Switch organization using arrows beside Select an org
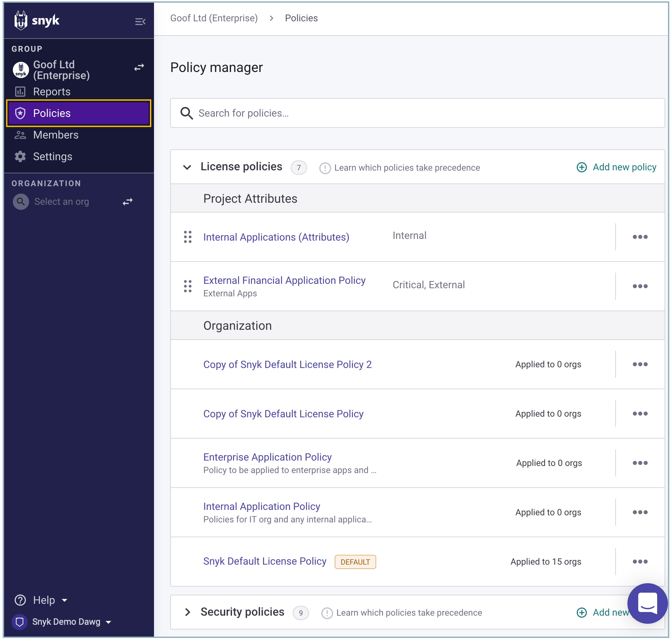Image resolution: width=672 pixels, height=642 pixels. click(128, 202)
